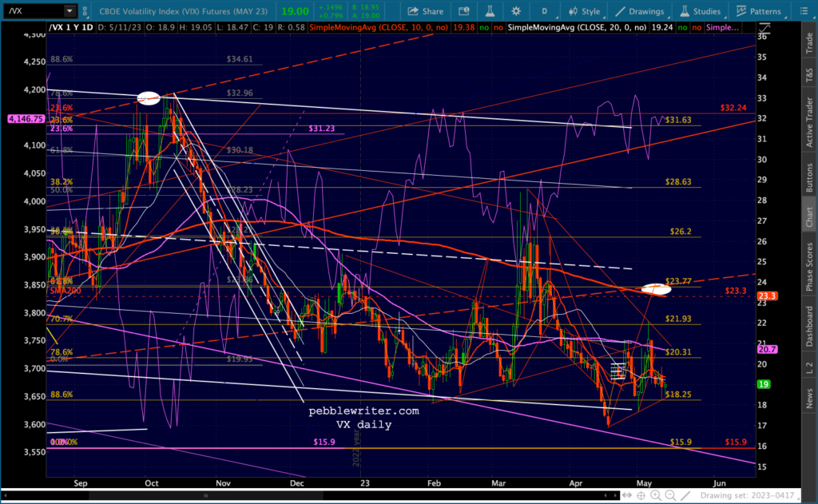Switch to the T&S sidebar tab
818x504 pixels.
809,75
